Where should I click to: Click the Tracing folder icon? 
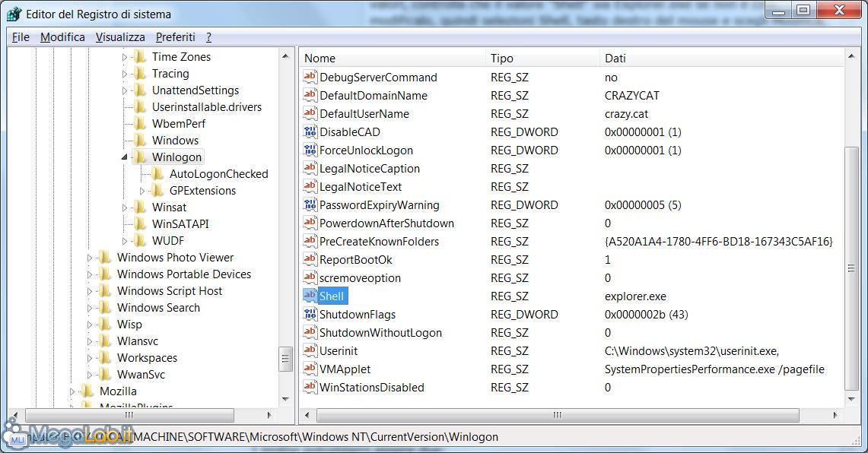coord(141,74)
